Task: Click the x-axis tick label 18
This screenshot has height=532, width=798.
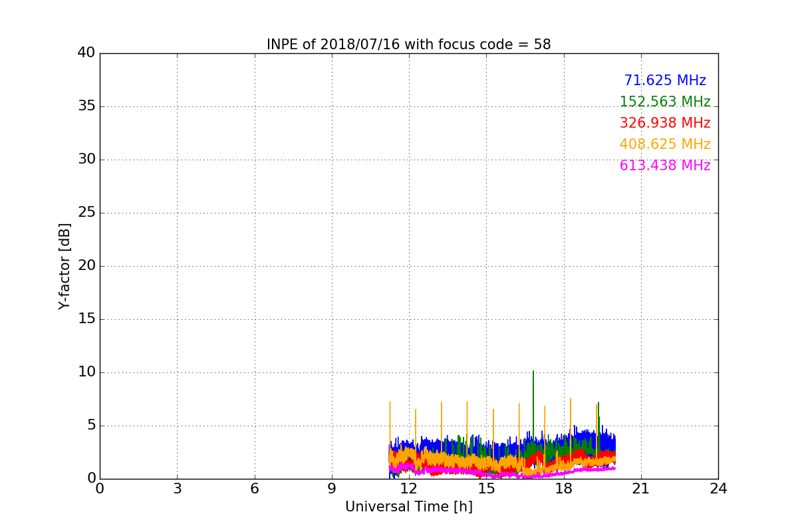Action: pyautogui.click(x=563, y=489)
